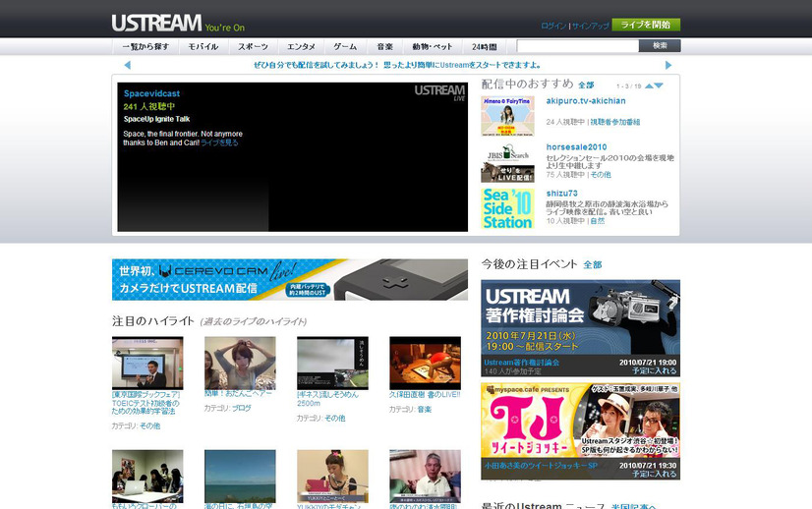Click the 視聴者参加番組 category link
812x509 pixels.
pos(615,122)
